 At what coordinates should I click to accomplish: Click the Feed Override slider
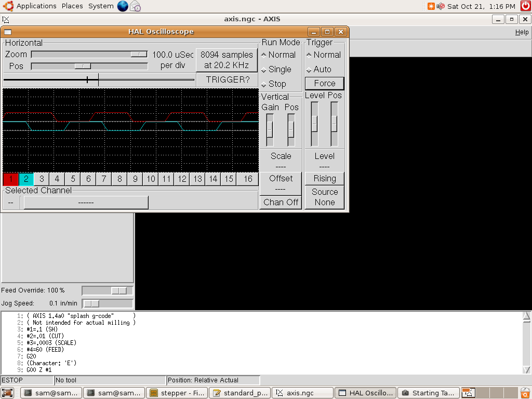tap(107, 291)
